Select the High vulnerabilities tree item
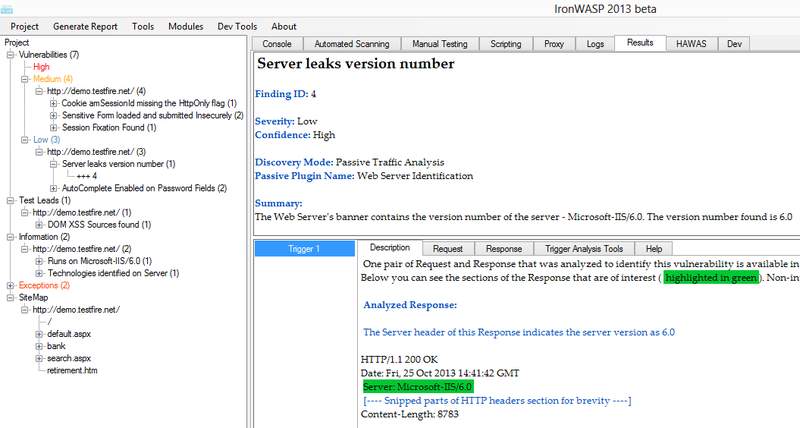This screenshot has height=428, width=800. pyautogui.click(x=41, y=66)
